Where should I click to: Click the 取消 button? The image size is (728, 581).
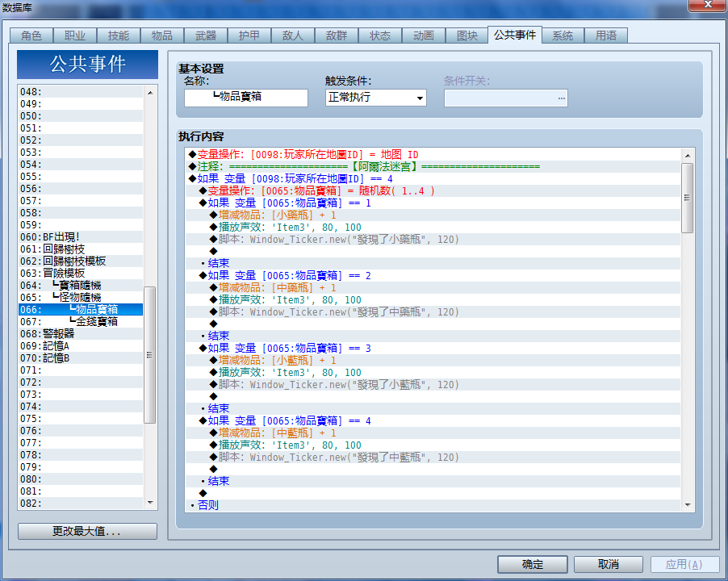[609, 564]
